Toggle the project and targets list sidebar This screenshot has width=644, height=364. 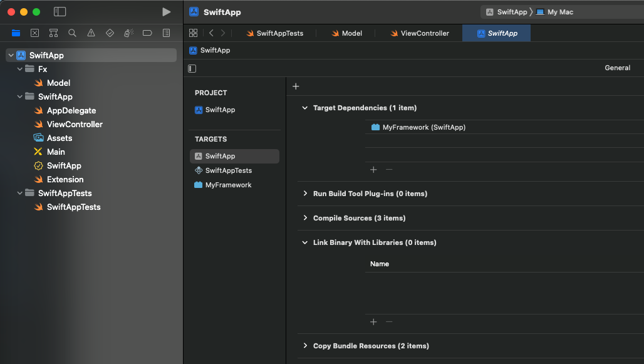(192, 68)
